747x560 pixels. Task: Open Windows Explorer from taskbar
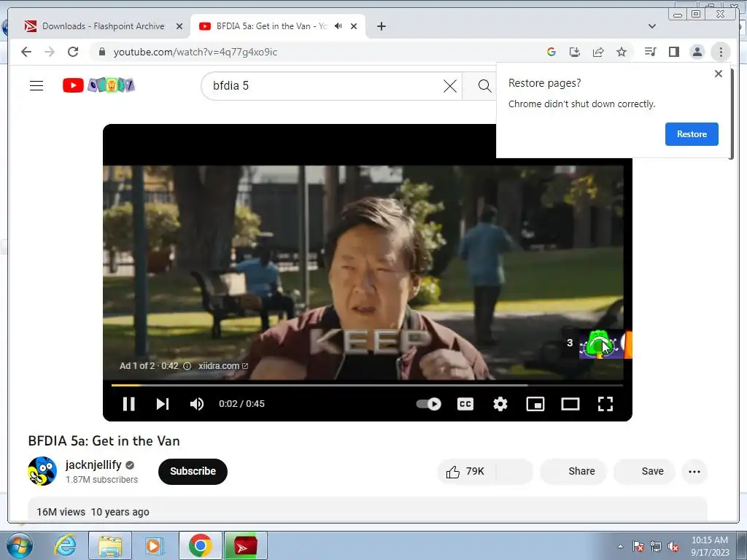[x=110, y=545]
